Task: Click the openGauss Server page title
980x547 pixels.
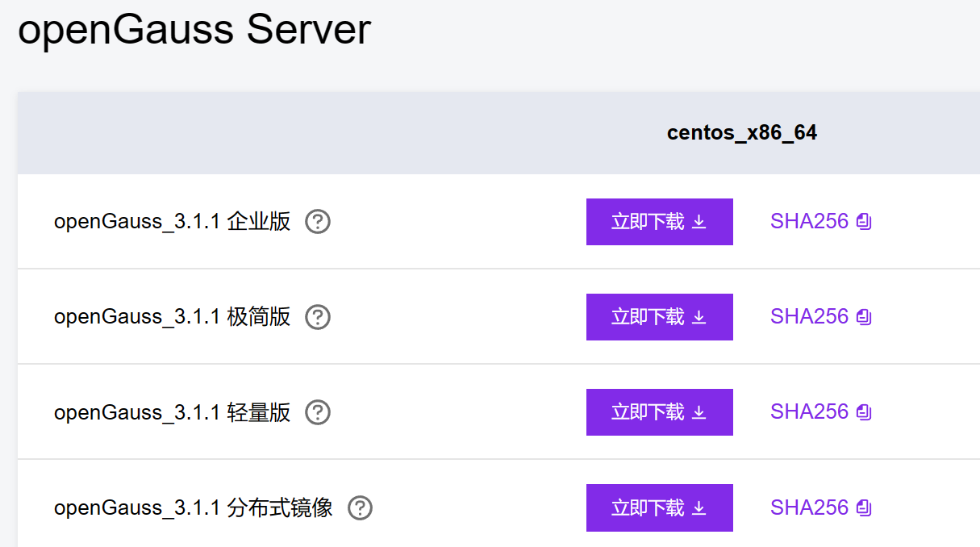Action: pos(194,30)
